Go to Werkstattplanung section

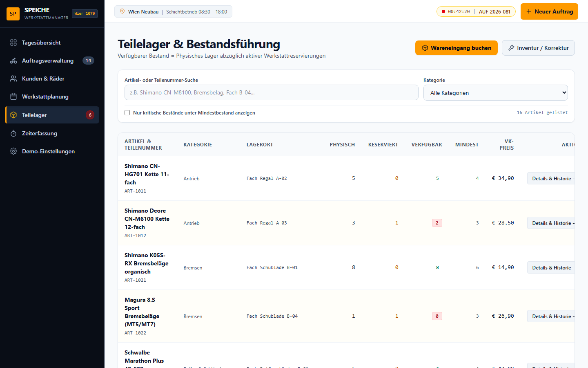[x=52, y=96]
